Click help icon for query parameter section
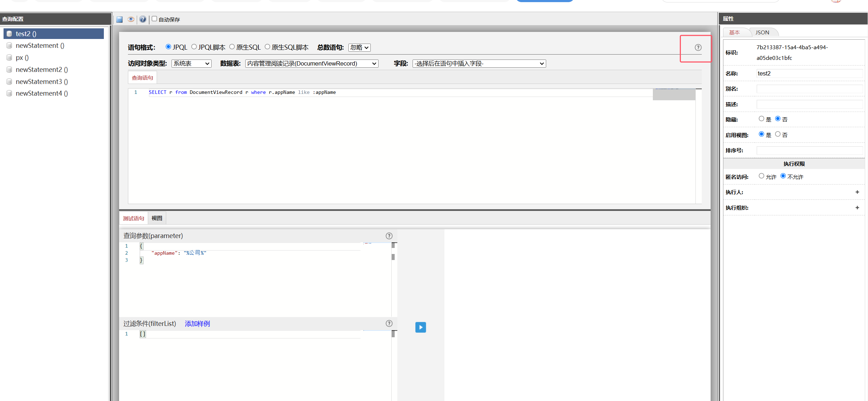The height and width of the screenshot is (401, 868). [x=389, y=236]
